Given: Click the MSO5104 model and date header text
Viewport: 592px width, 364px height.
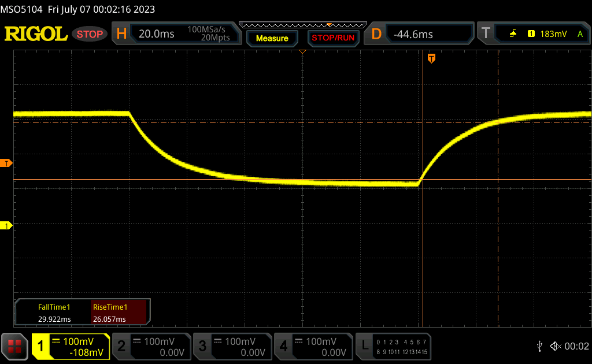Looking at the screenshot, I should pyautogui.click(x=77, y=9).
